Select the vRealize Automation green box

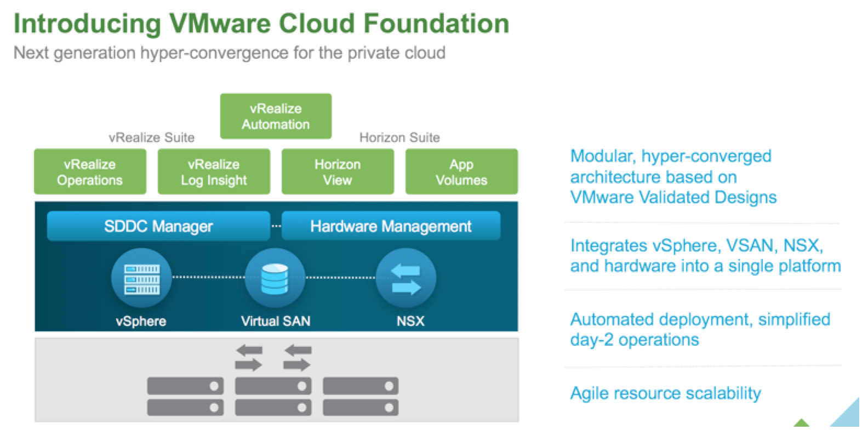[x=276, y=116]
